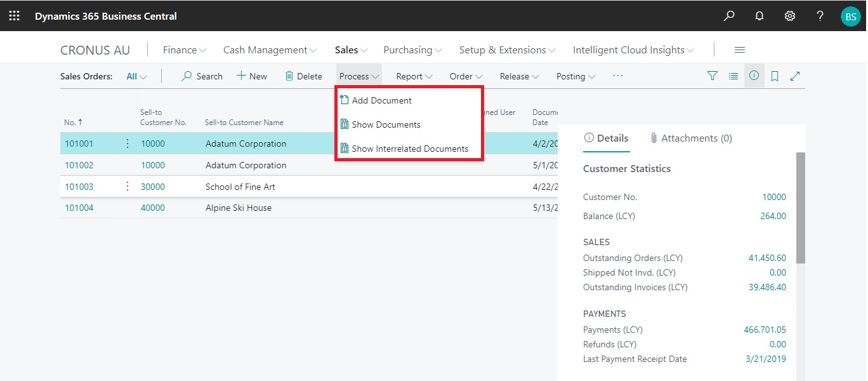
Task: Open the notifications bell
Action: [760, 16]
